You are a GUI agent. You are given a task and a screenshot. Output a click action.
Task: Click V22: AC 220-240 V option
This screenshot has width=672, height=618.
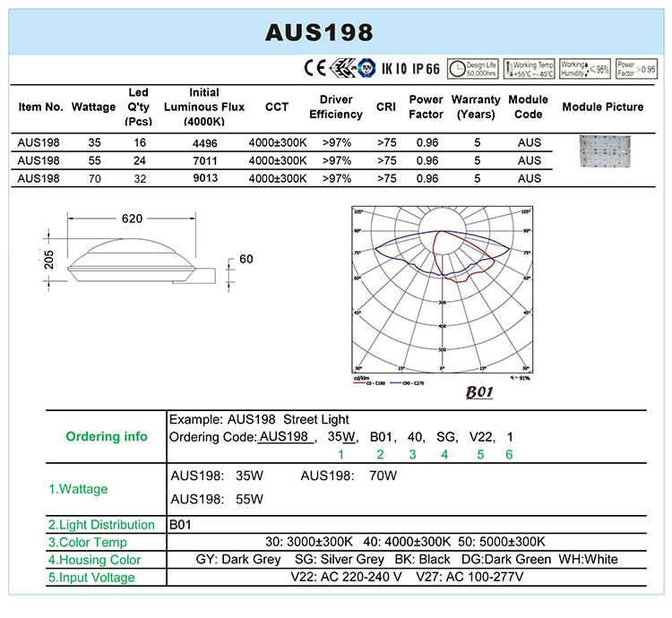click(346, 578)
